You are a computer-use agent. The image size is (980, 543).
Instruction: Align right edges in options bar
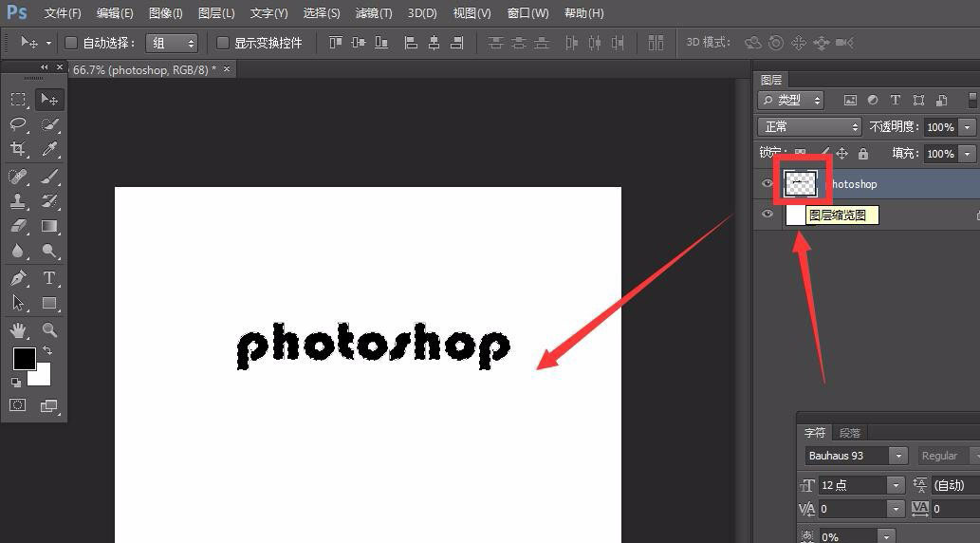point(457,43)
